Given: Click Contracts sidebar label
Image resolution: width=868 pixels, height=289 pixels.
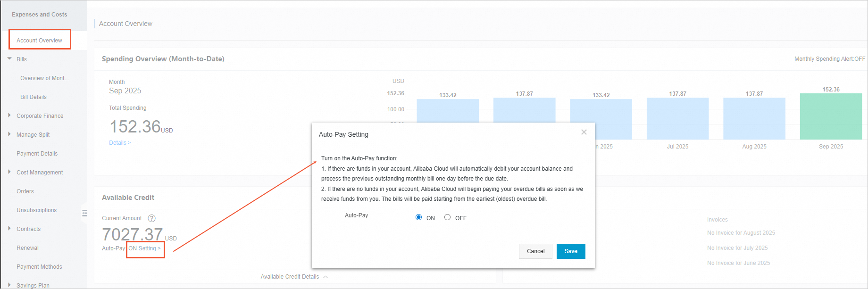Looking at the screenshot, I should point(28,229).
